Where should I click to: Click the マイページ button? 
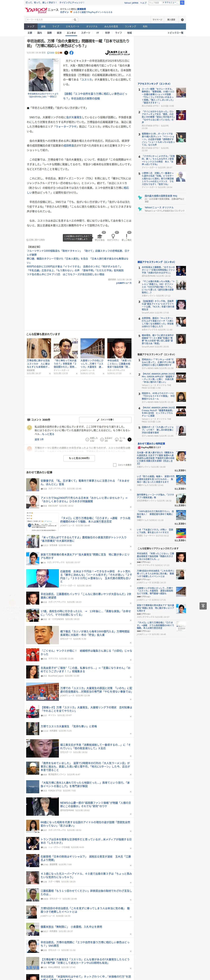[157, 19]
